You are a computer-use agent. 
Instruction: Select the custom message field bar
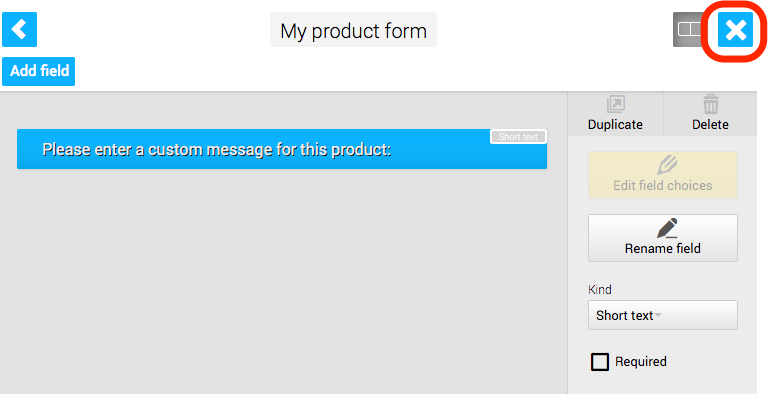point(282,149)
